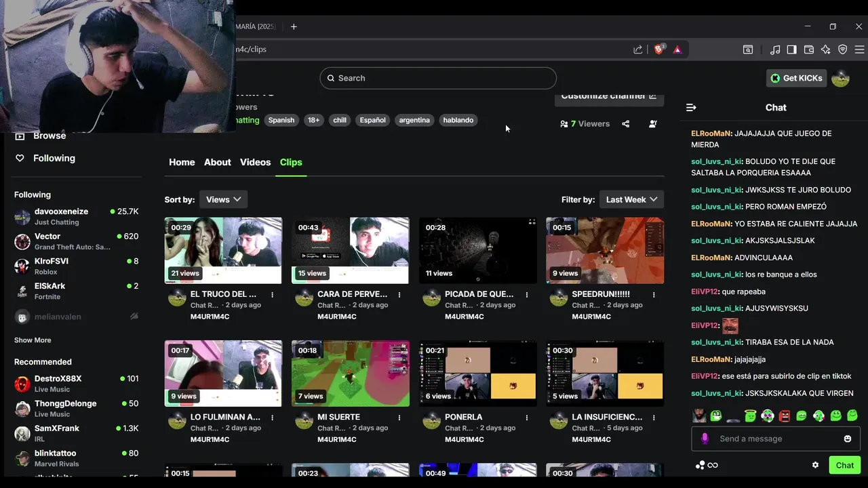Open the browser hamburger menu
The width and height of the screenshot is (868, 488).
(859, 49)
